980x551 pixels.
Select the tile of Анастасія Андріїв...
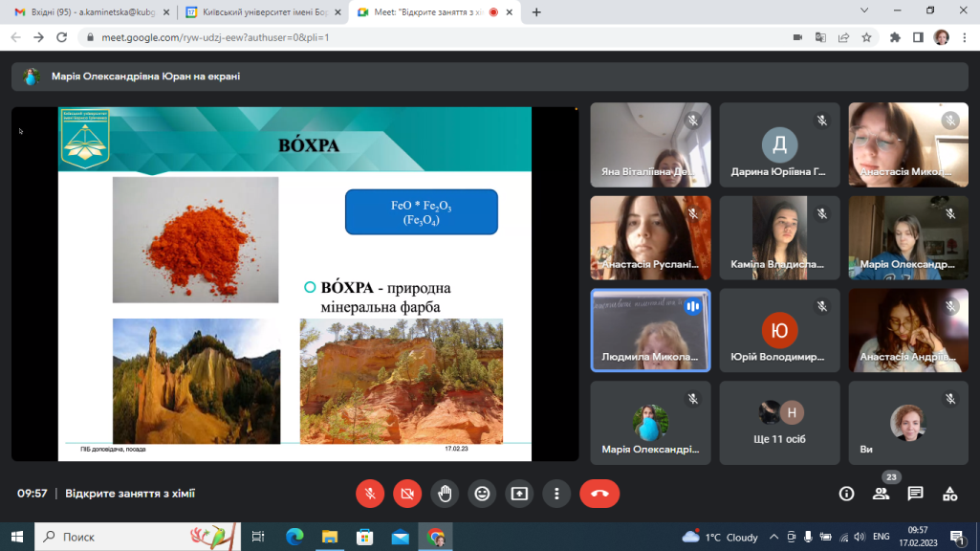point(908,330)
